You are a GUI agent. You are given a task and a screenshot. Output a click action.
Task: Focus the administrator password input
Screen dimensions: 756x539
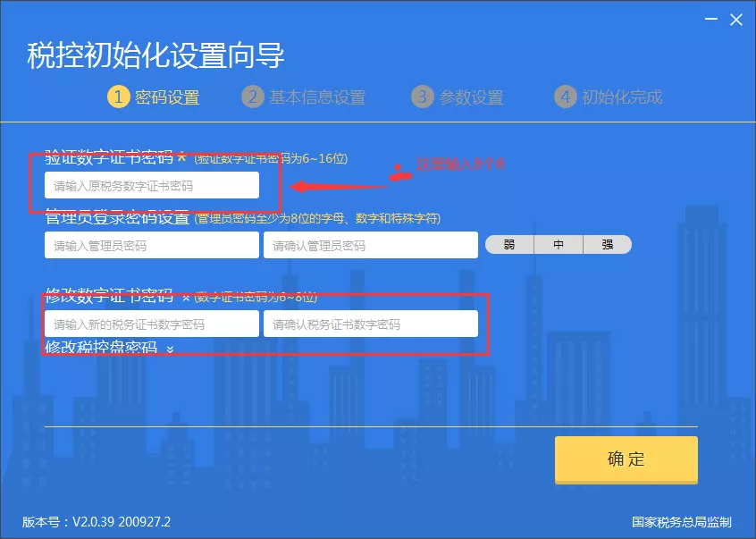click(x=152, y=245)
